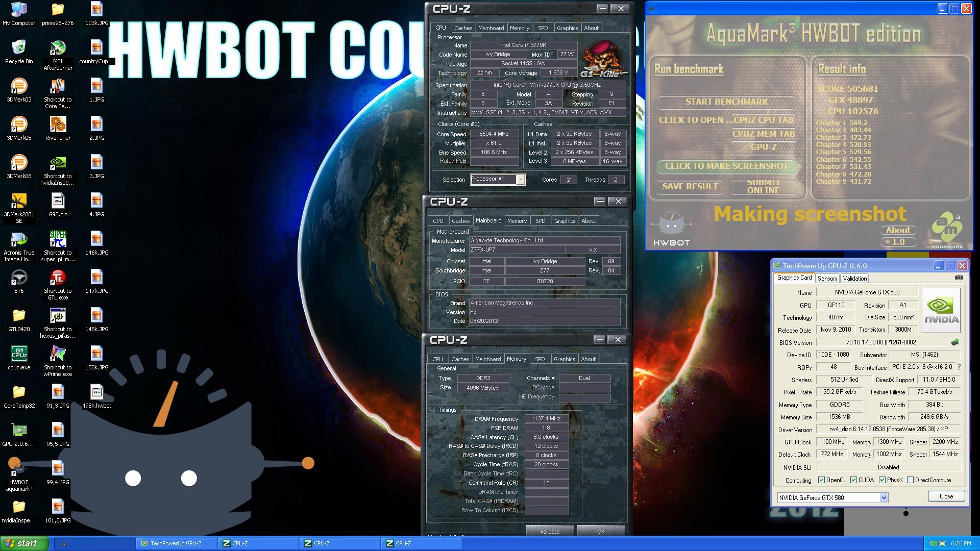
Task: Click the taskbar clock 6:26 PM
Action: [x=961, y=544]
